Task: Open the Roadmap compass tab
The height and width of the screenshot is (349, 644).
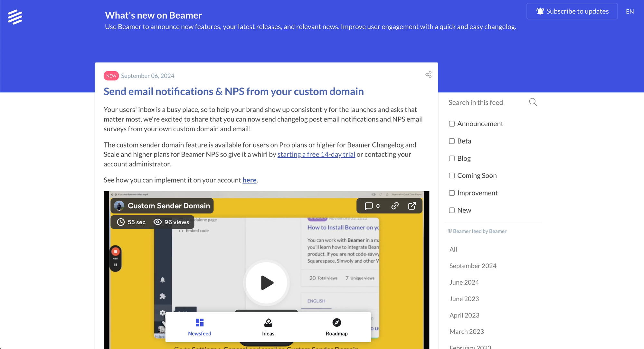Action: 336,323
